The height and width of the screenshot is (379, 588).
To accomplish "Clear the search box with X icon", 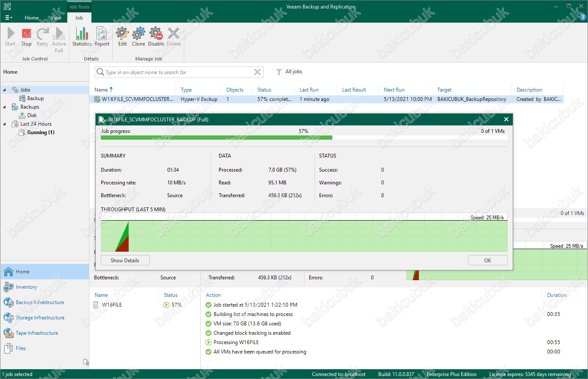I will (x=257, y=72).
